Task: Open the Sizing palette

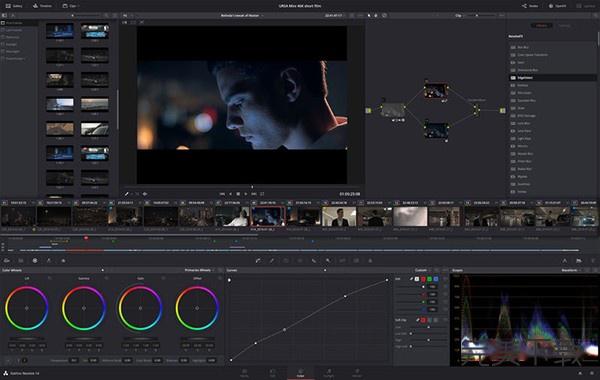Action: pyautogui.click(x=342, y=261)
